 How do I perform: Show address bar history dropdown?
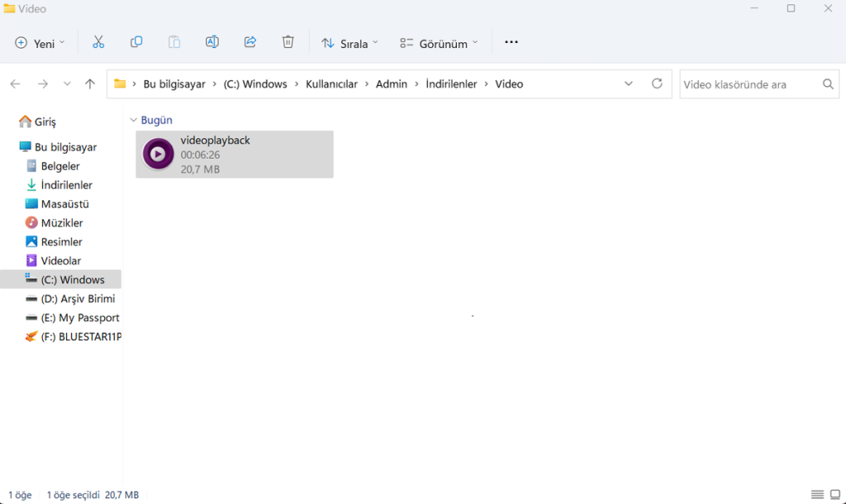(x=629, y=83)
